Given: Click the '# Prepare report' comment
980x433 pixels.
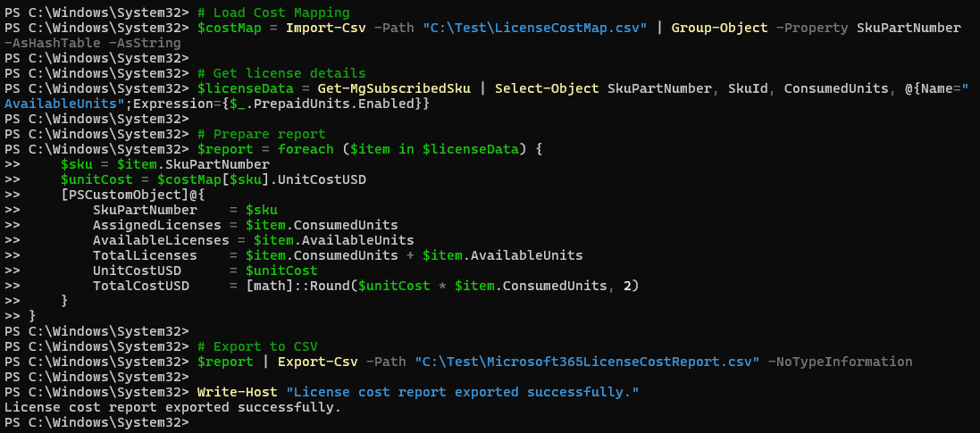Looking at the screenshot, I should [261, 134].
